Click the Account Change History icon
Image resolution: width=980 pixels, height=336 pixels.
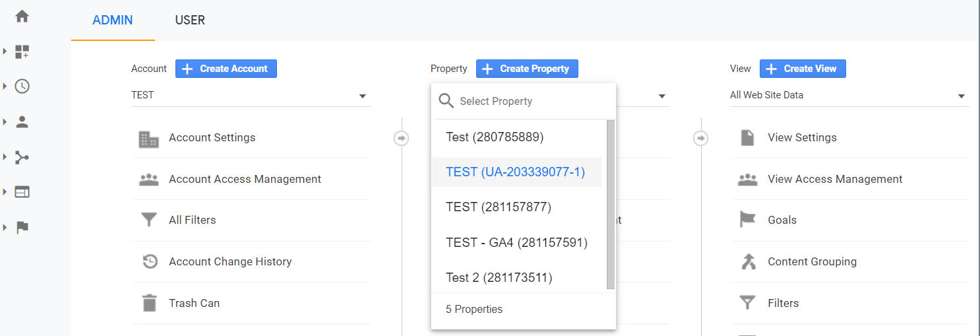coord(150,261)
